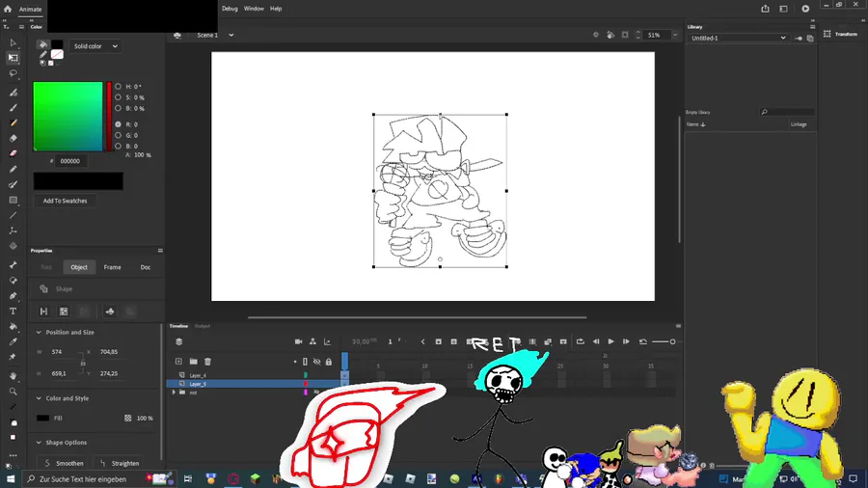Click the Animate home icon
The height and width of the screenshot is (488, 868).
8,9
